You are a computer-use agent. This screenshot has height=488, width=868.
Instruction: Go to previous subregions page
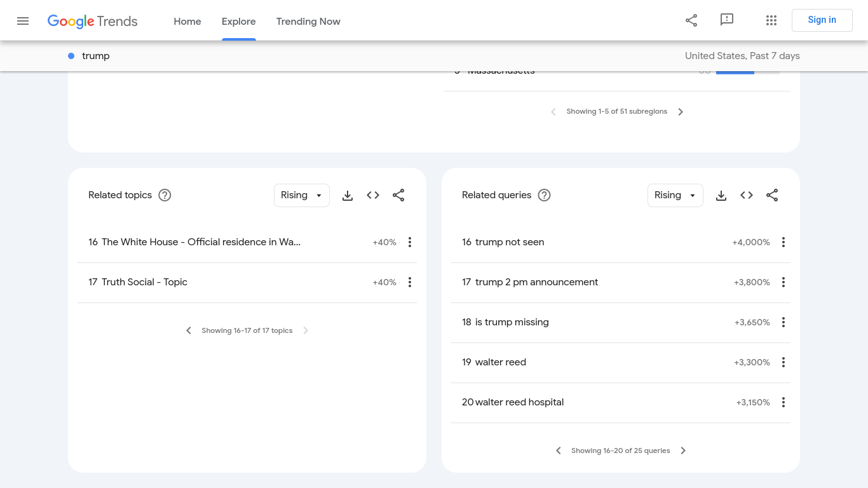tap(553, 112)
